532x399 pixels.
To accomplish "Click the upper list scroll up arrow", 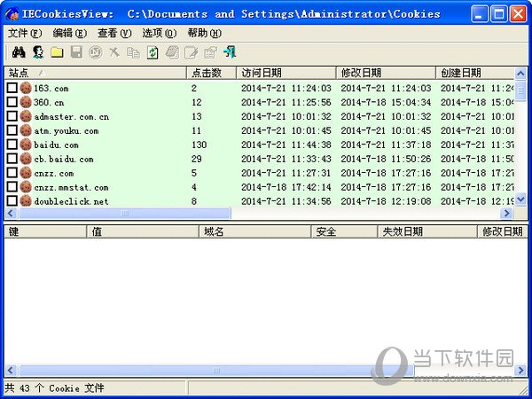I will tap(520, 73).
